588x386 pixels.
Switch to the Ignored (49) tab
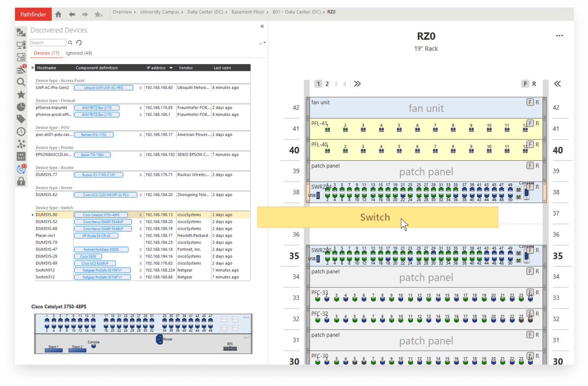coord(79,53)
